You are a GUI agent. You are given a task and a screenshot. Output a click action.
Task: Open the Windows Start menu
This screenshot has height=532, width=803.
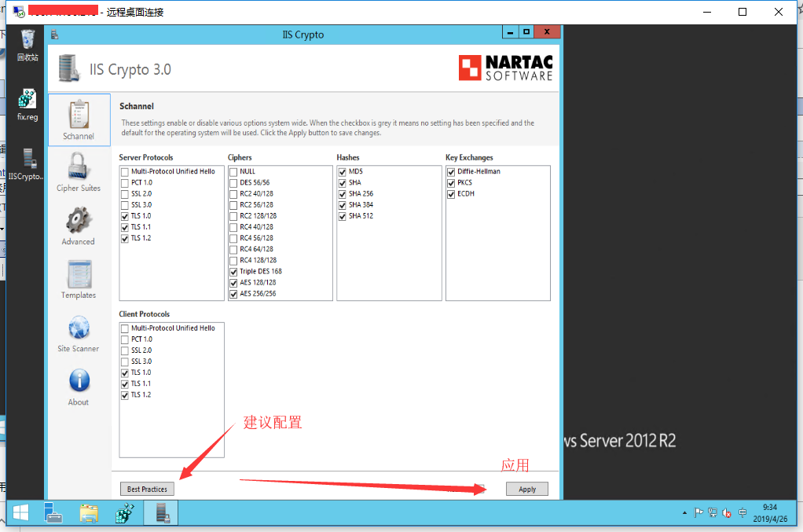pyautogui.click(x=20, y=512)
